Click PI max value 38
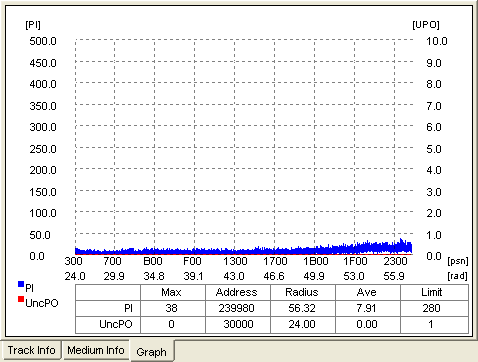Image resolution: width=478 pixels, height=362 pixels. 171,308
